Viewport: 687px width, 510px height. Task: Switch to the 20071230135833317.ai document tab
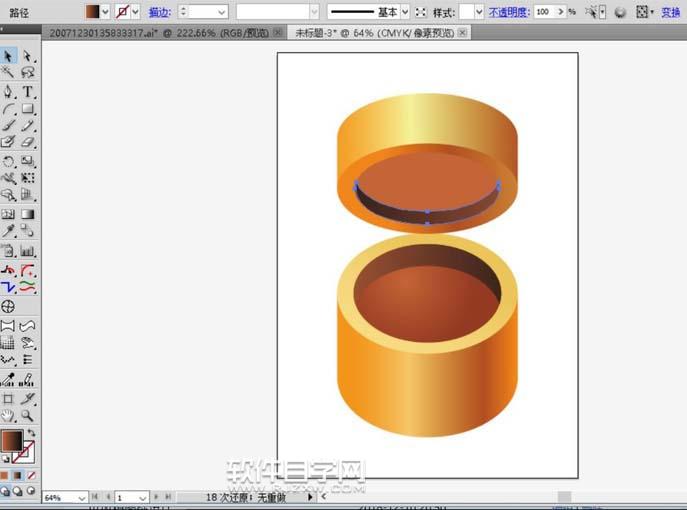pyautogui.click(x=159, y=33)
